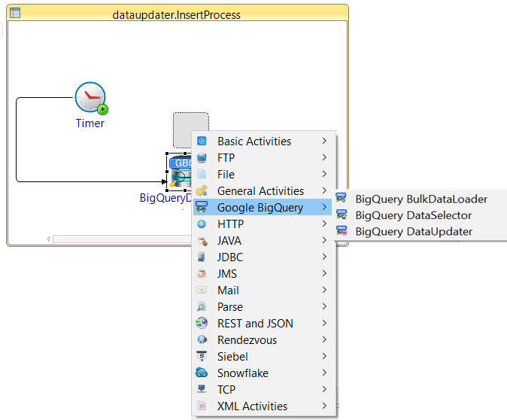This screenshot has width=507, height=420.
Task: Click the Siebel category icon
Action: coord(202,357)
